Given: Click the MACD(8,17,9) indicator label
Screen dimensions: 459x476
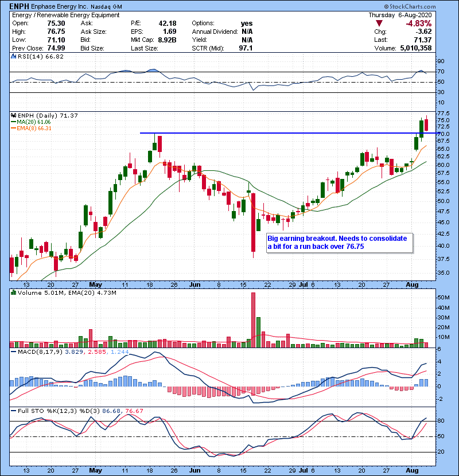Looking at the screenshot, I should pyautogui.click(x=40, y=352).
